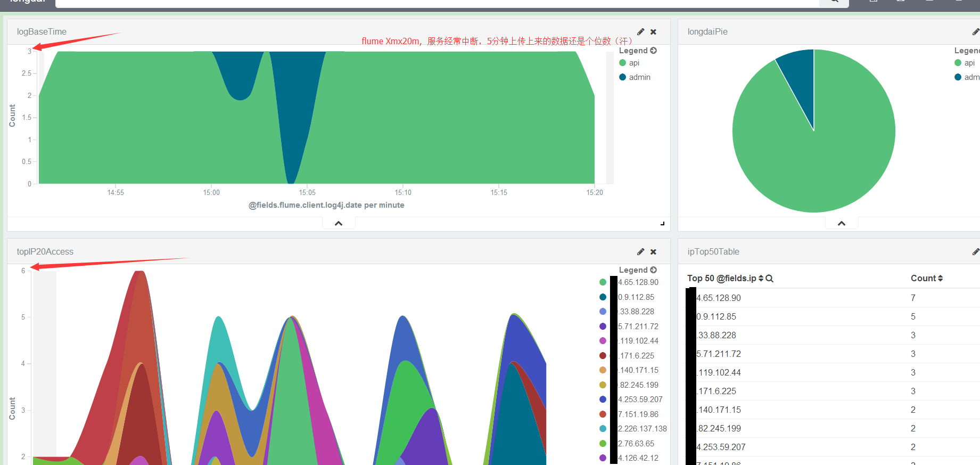Click table row .171.6.225
Screen dimensions: 980x465
[x=833, y=391]
